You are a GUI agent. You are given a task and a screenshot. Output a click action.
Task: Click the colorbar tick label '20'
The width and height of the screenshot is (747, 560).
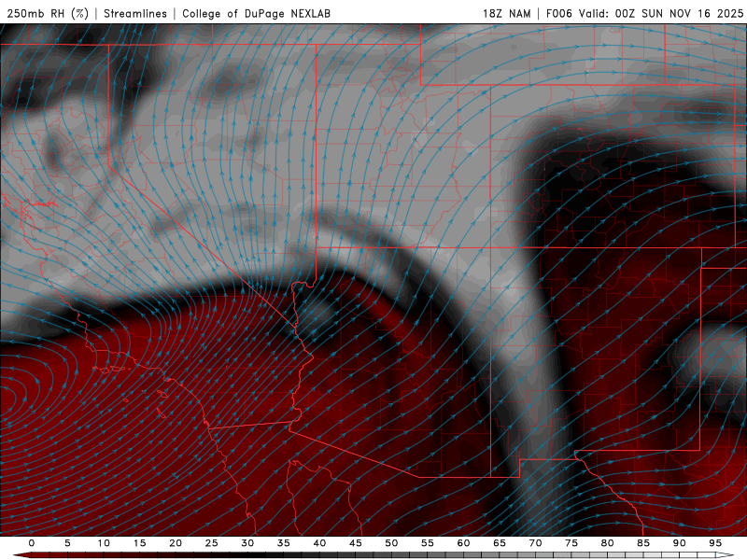[x=176, y=543]
